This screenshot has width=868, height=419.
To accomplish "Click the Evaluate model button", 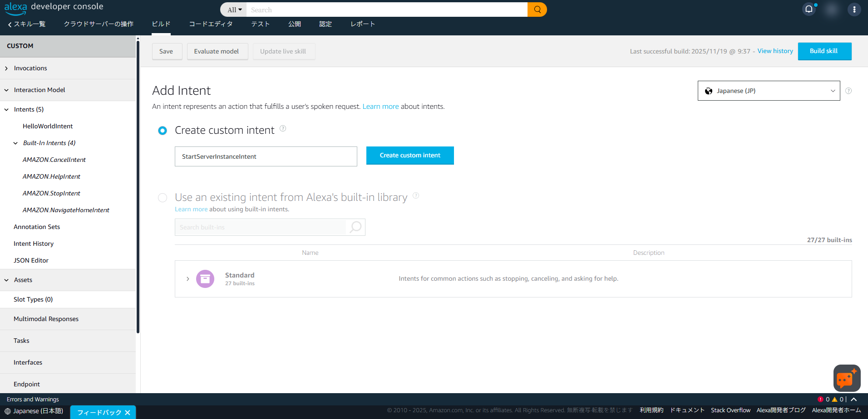I will tap(217, 51).
